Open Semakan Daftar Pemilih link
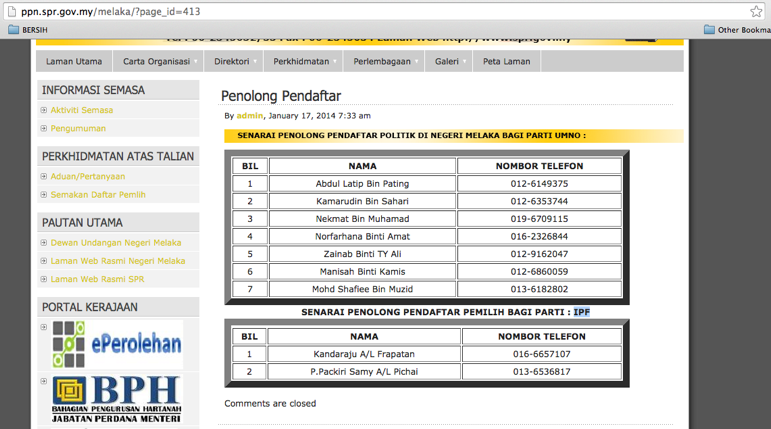This screenshot has width=771, height=429. coord(98,194)
